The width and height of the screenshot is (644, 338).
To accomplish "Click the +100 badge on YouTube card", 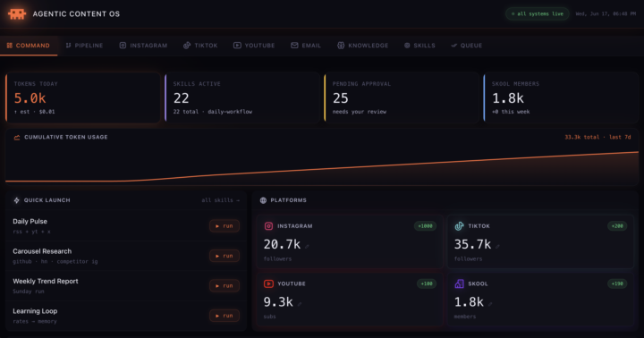I will coord(427,283).
